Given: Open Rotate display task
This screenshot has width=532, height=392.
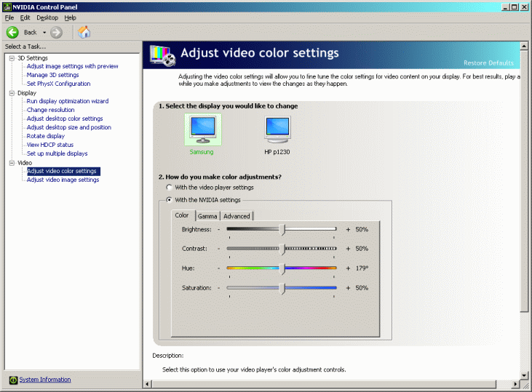Looking at the screenshot, I should [x=45, y=136].
